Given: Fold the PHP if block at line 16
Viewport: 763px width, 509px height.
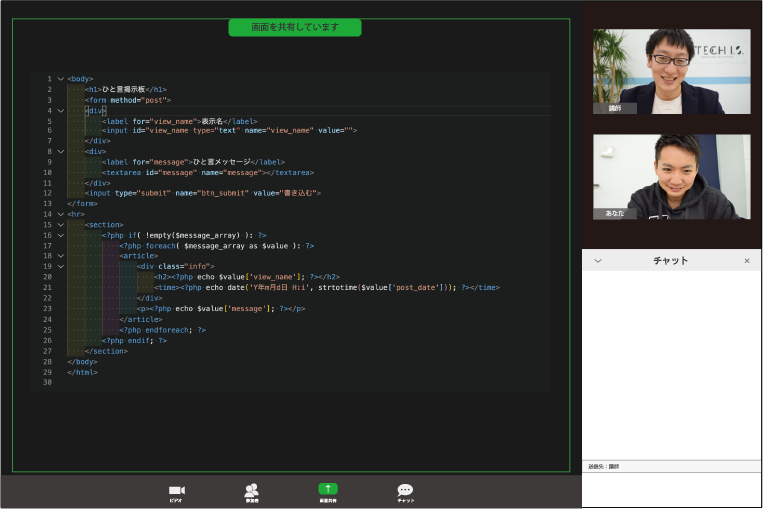Looking at the screenshot, I should click(x=60, y=235).
